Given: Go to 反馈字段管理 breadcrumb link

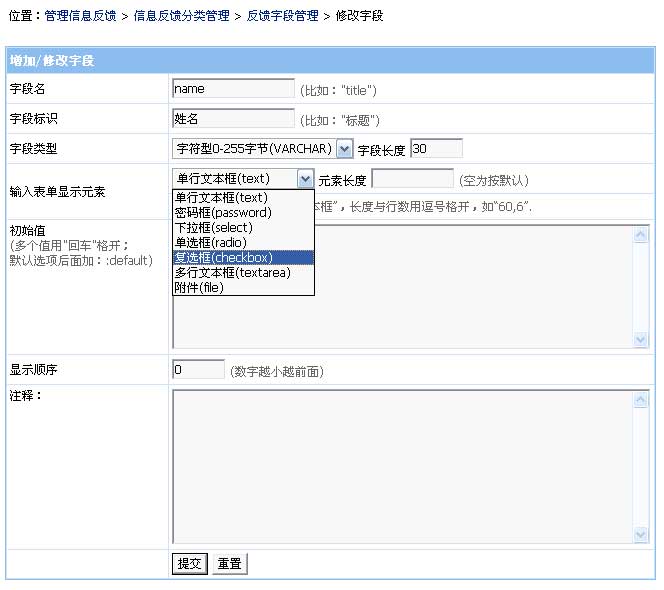Looking at the screenshot, I should (282, 16).
